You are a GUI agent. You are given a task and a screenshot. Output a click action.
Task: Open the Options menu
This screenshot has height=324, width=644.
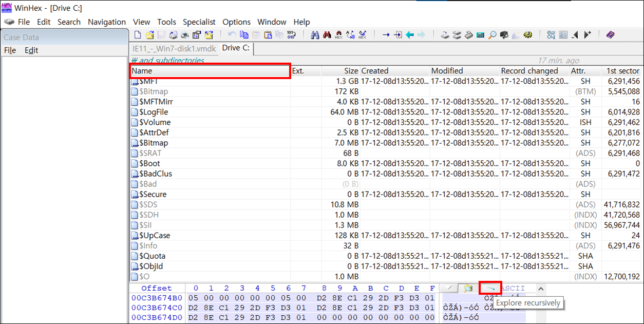coord(237,22)
